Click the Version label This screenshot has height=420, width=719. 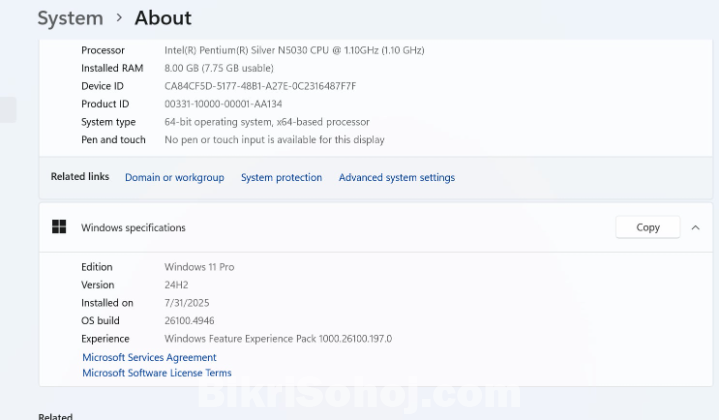98,285
